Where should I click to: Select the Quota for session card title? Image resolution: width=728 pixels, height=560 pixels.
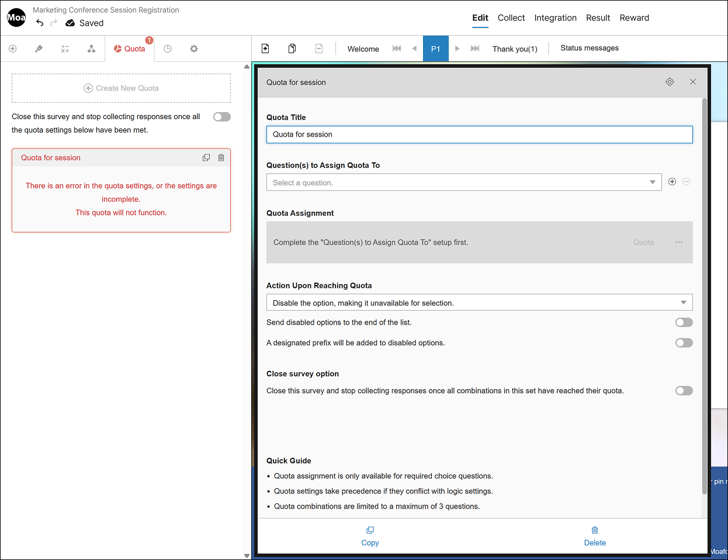tap(51, 158)
